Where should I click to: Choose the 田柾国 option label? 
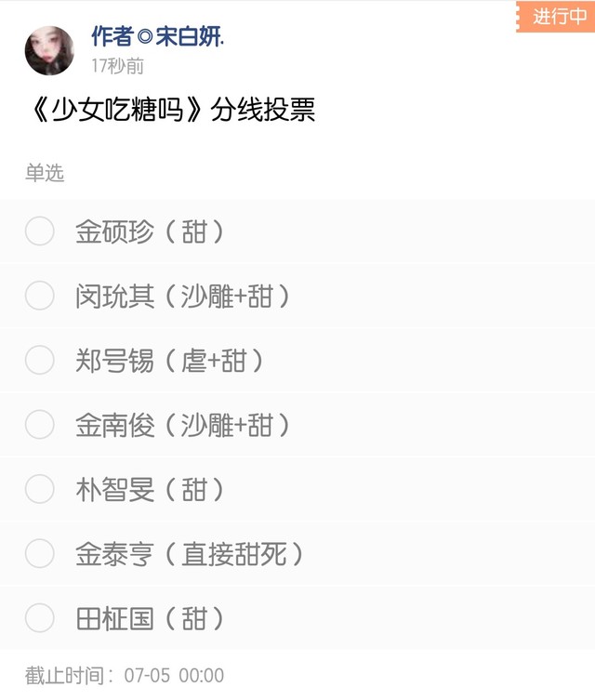(x=150, y=618)
